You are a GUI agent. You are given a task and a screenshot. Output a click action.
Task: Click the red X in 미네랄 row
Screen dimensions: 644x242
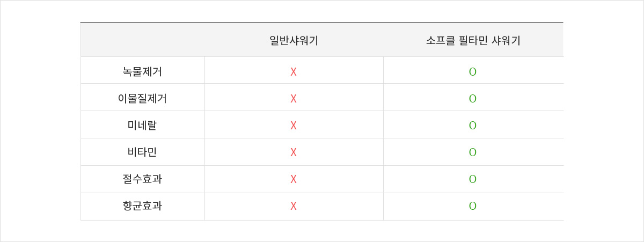tap(294, 126)
